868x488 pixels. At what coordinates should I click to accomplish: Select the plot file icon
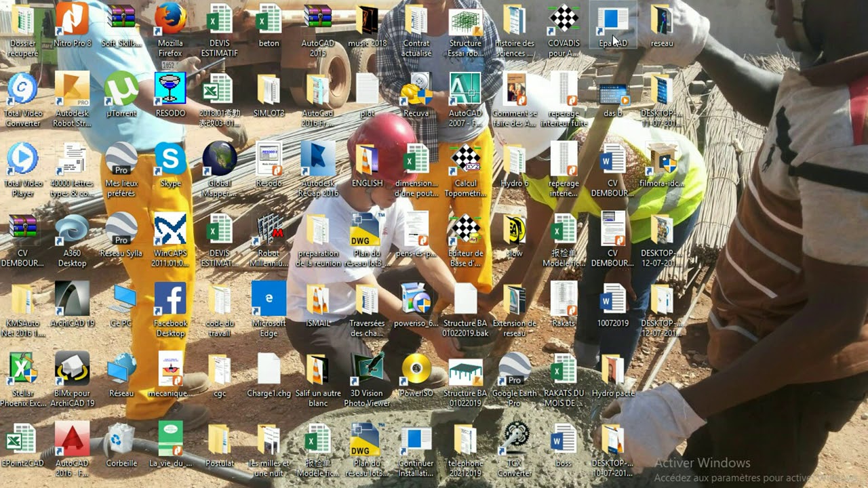click(x=367, y=96)
